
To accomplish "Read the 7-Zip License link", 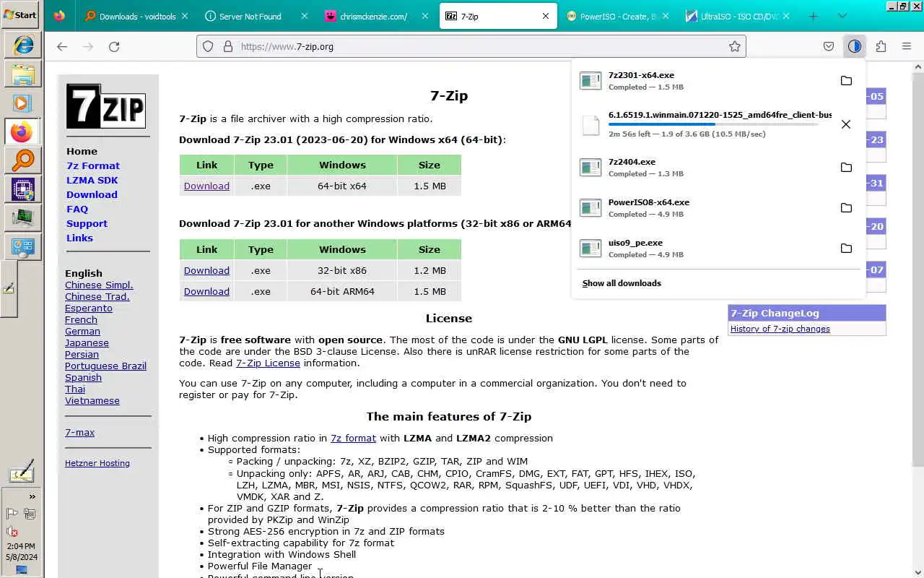I will point(268,363).
